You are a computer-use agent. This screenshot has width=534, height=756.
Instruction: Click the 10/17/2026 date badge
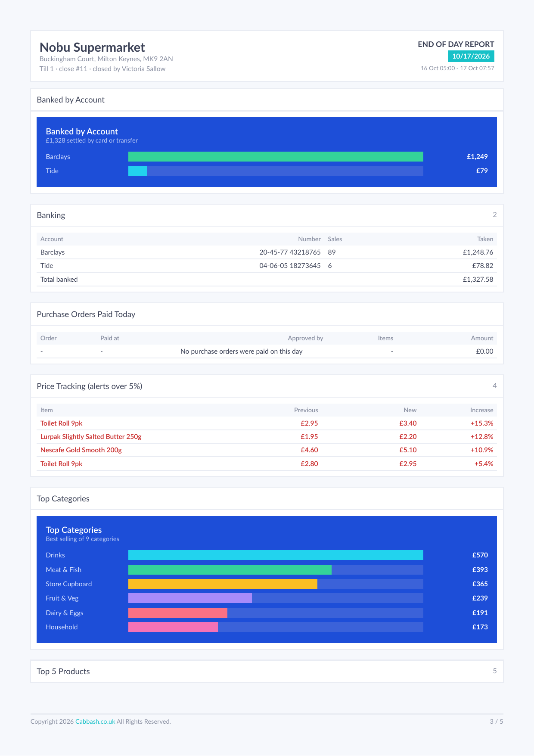[471, 56]
